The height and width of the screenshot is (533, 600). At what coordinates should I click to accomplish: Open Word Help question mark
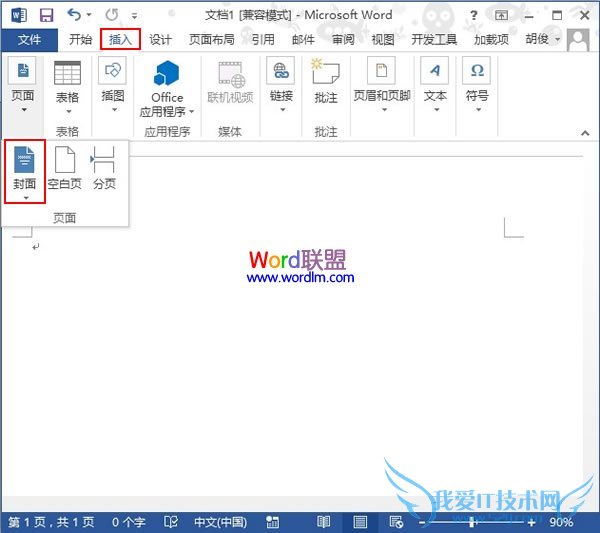(x=474, y=16)
